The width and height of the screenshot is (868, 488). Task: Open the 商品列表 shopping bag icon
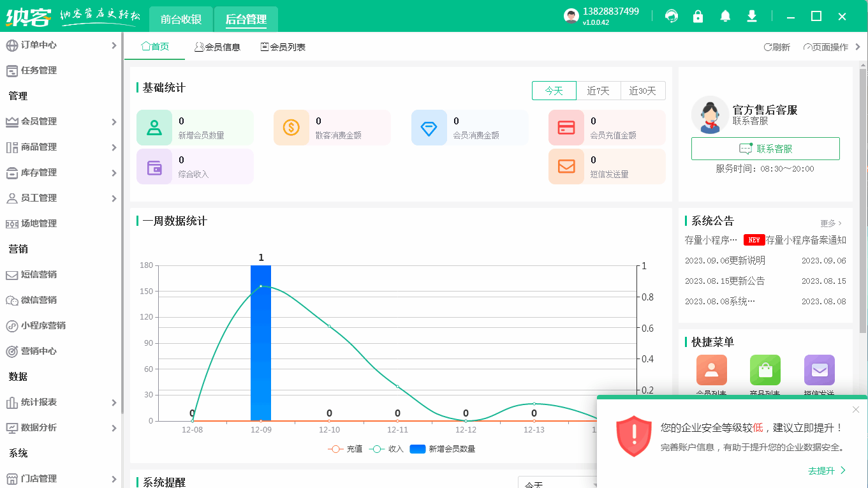coord(765,370)
